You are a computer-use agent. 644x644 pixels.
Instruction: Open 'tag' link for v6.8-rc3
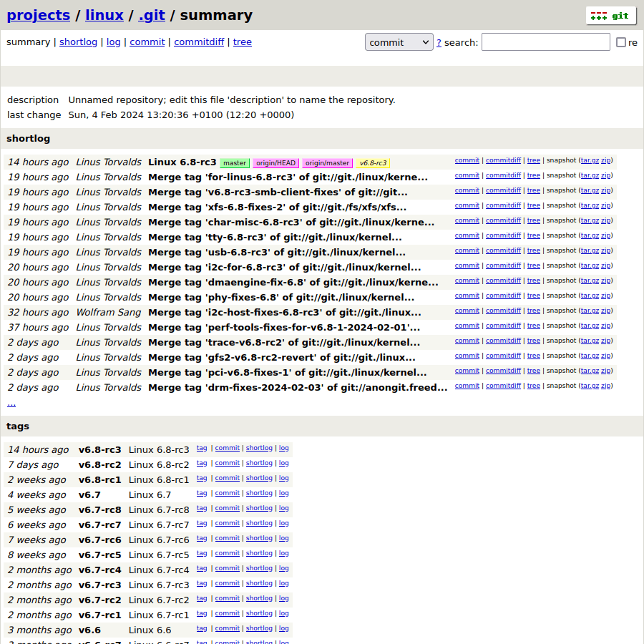coord(202,448)
